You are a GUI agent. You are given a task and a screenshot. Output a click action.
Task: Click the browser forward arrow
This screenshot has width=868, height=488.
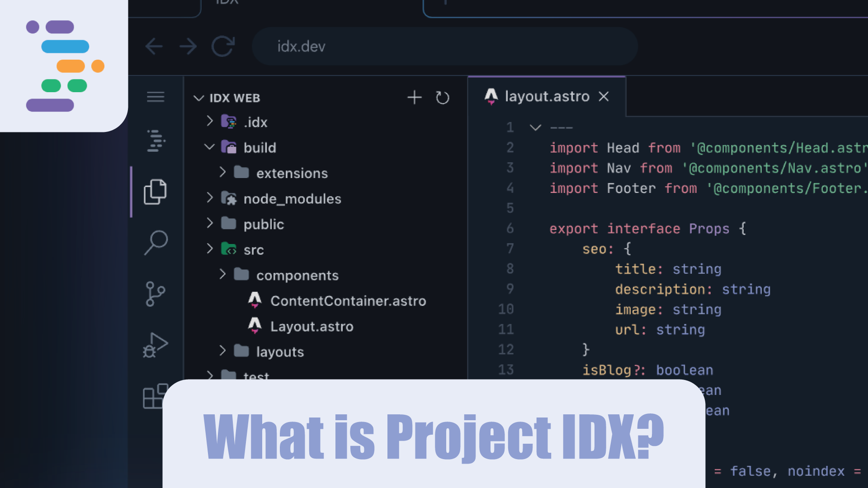click(188, 46)
